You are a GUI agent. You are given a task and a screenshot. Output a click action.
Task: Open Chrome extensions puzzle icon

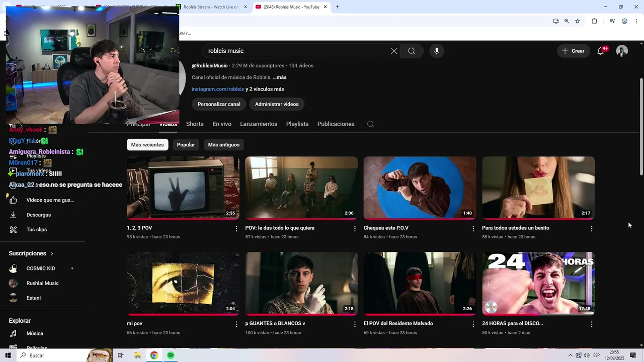(x=594, y=21)
